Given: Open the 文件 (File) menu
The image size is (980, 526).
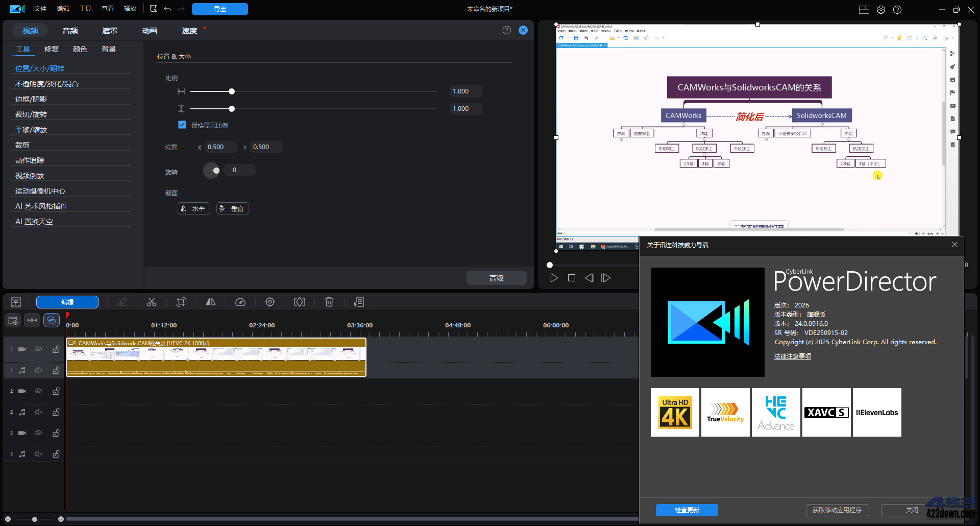Looking at the screenshot, I should [40, 9].
